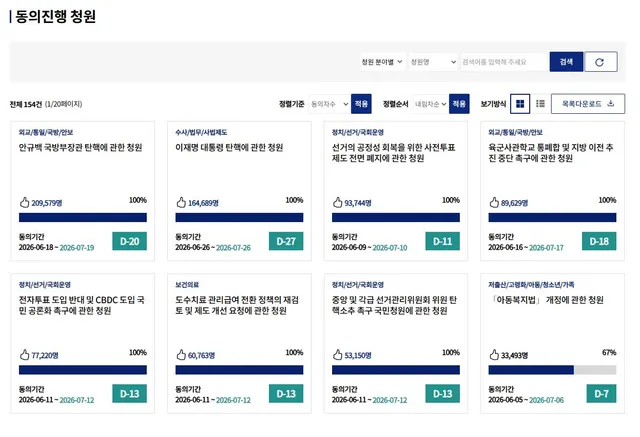Image resolution: width=640 pixels, height=437 pixels.
Task: Apply the 정렬기준 sort with 적용
Action: pyautogui.click(x=361, y=104)
